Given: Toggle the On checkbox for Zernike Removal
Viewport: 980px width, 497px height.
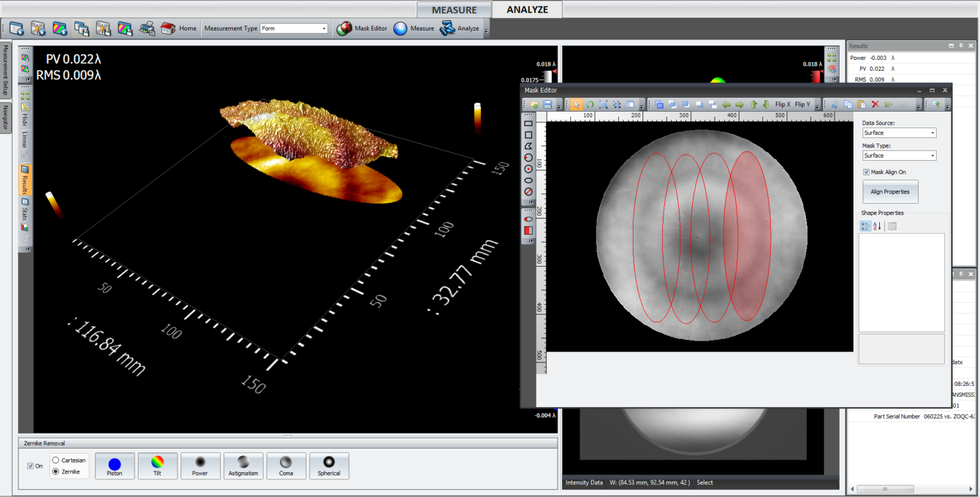Looking at the screenshot, I should (30, 466).
